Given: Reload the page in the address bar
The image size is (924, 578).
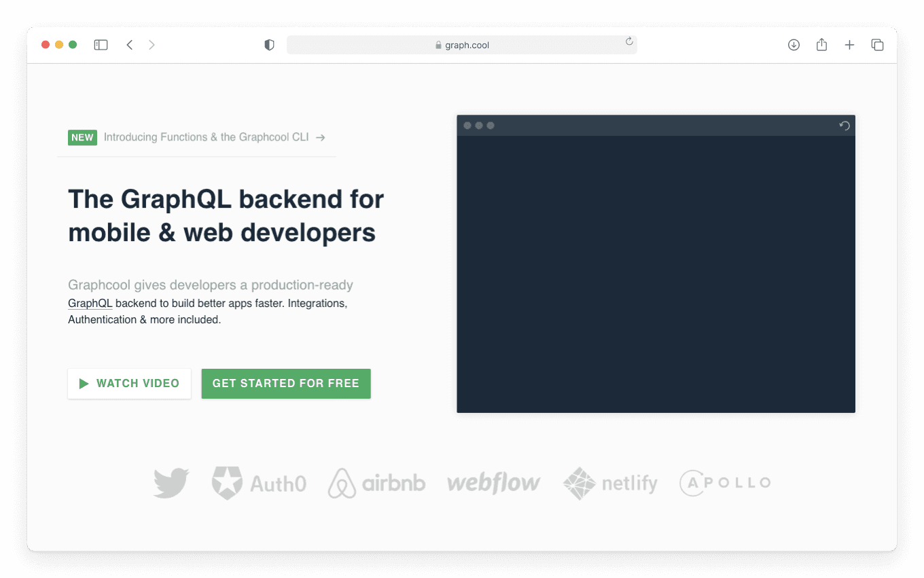Looking at the screenshot, I should 629,41.
